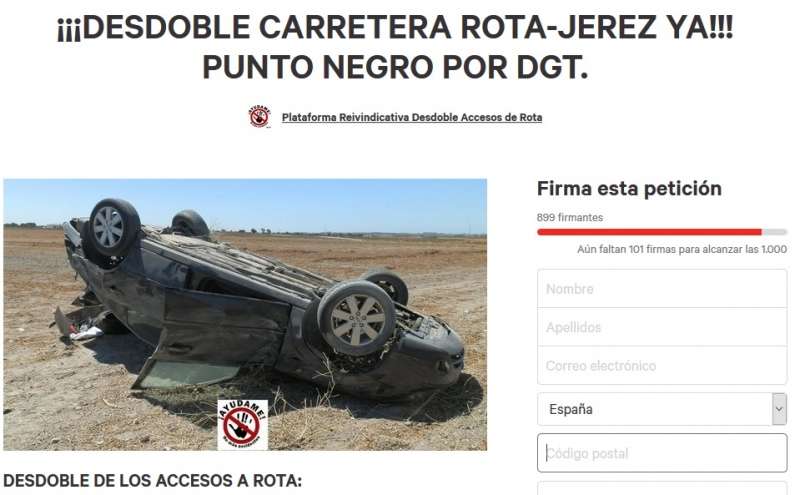
Task: Click into the Apellidos field
Action: coord(662,327)
